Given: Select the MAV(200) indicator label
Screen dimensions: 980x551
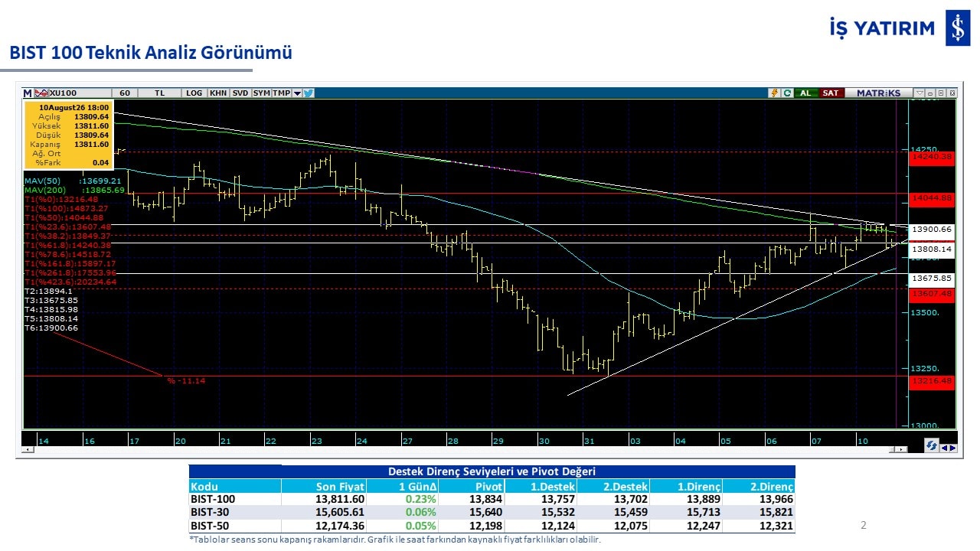Looking at the screenshot, I should tap(73, 190).
